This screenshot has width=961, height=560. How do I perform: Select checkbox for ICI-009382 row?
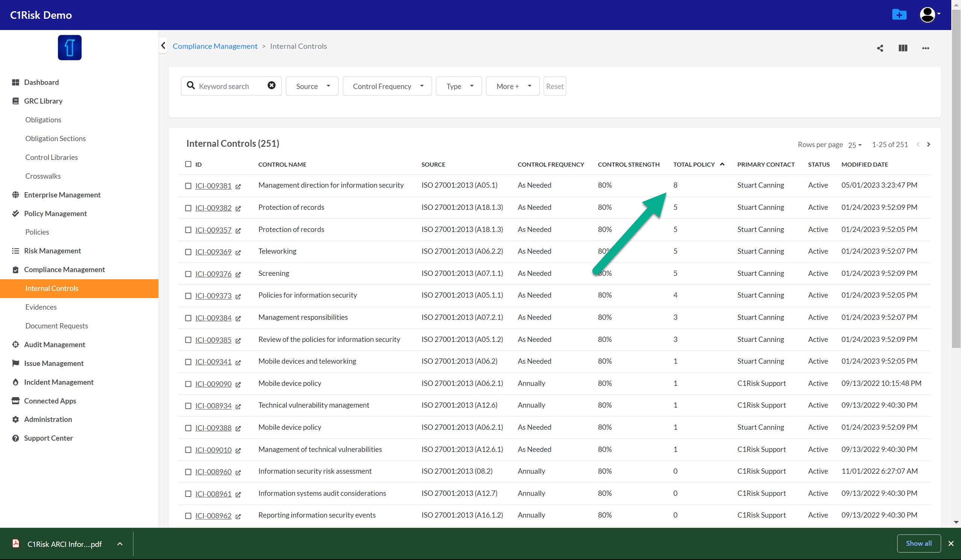pos(188,208)
